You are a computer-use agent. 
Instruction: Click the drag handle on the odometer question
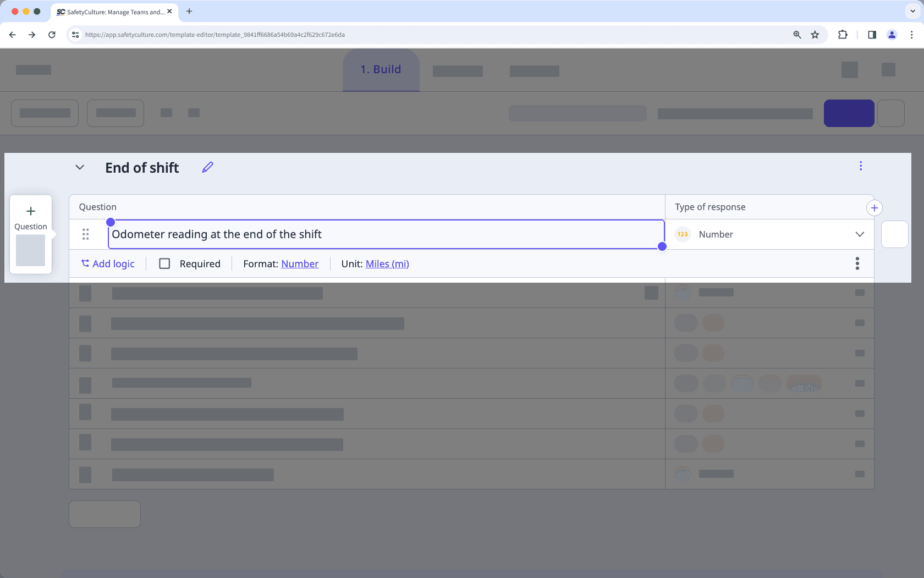(x=86, y=234)
